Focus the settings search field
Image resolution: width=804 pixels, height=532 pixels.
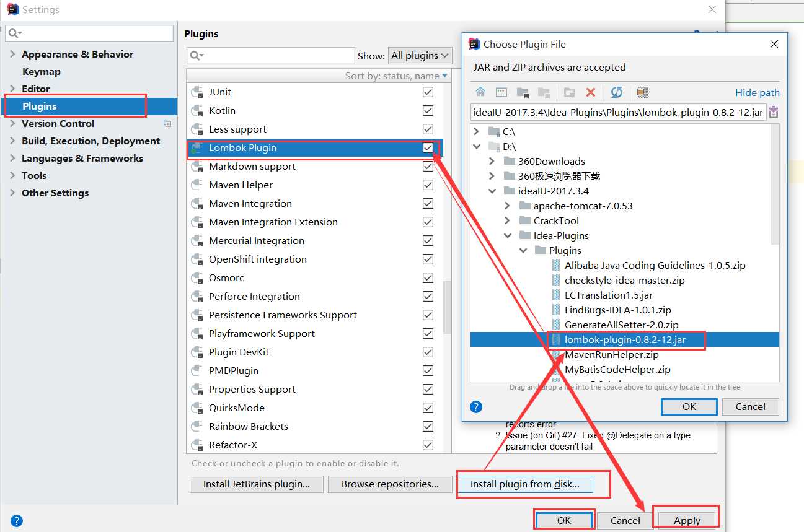coord(89,33)
